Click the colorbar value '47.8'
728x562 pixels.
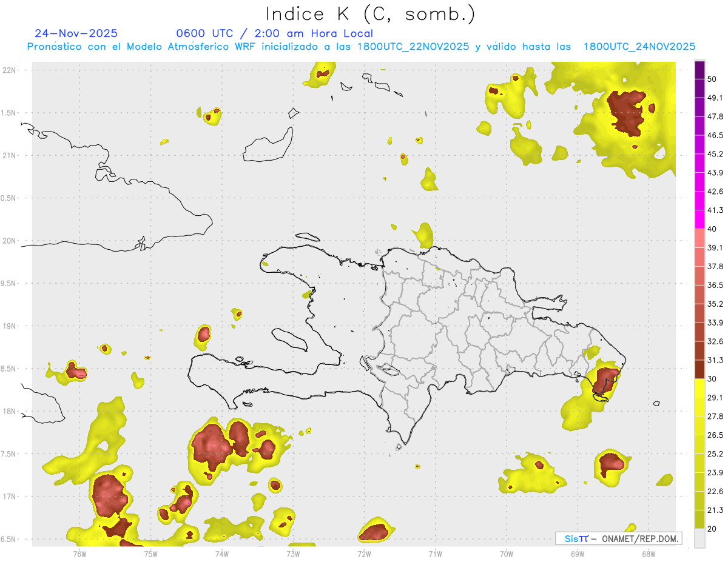click(x=715, y=116)
